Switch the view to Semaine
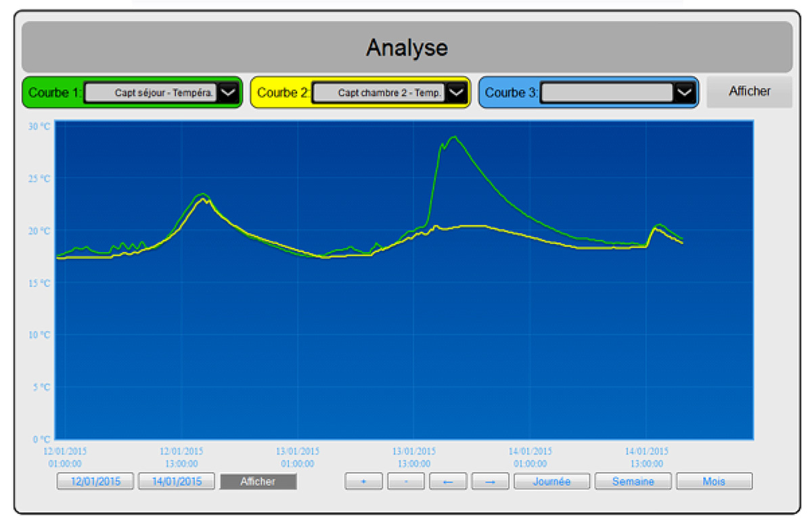Viewport: 812px width, 527px height. 633,481
